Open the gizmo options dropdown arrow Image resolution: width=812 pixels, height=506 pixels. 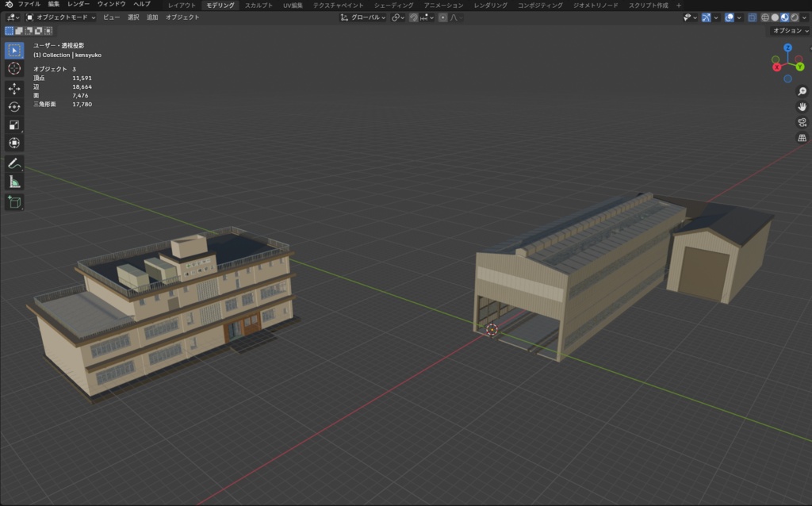[x=716, y=17]
